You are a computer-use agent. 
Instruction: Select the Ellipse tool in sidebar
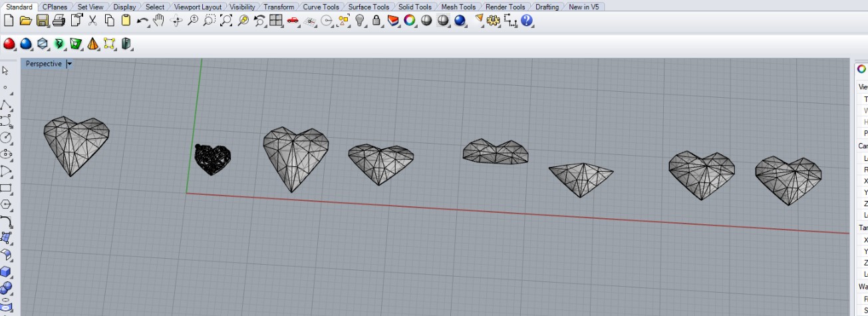(x=6, y=154)
